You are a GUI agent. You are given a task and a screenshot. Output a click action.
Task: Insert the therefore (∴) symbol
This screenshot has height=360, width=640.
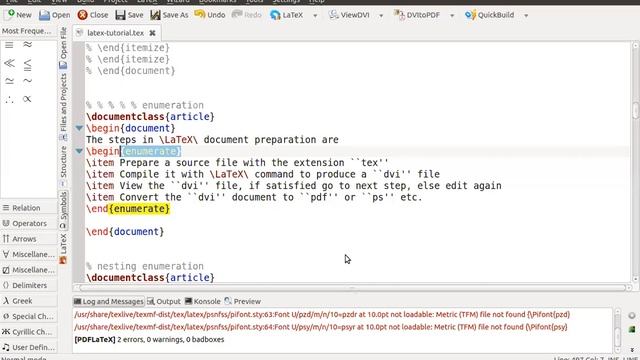point(9,99)
